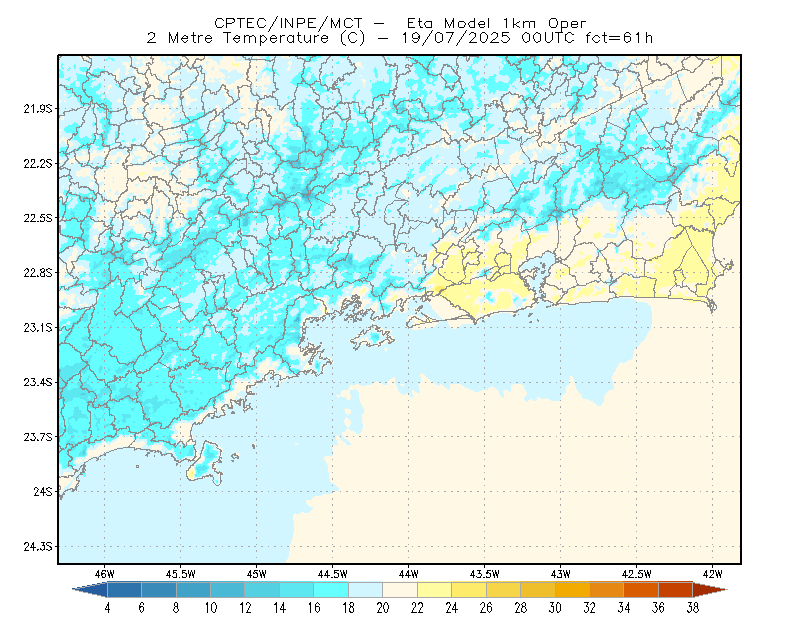
Task: Click the CPTEC/INPE/MCT Eta Model title line
Action: [400, 23]
